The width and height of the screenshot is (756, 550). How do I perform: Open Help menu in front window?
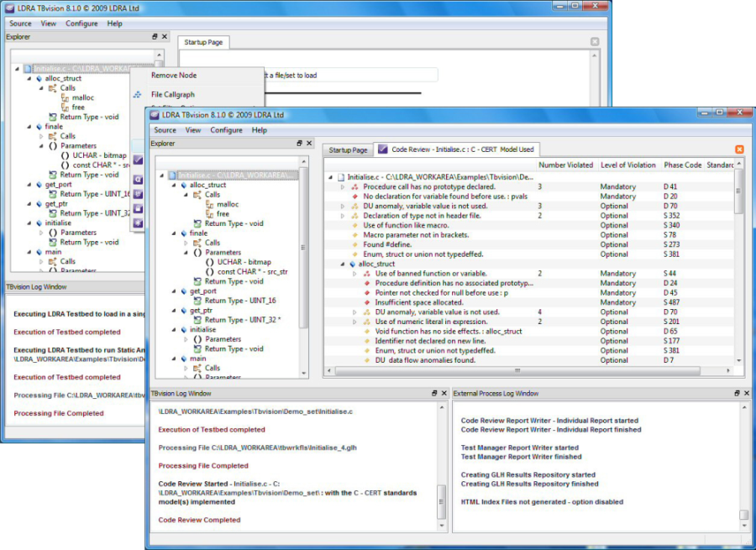[259, 130]
